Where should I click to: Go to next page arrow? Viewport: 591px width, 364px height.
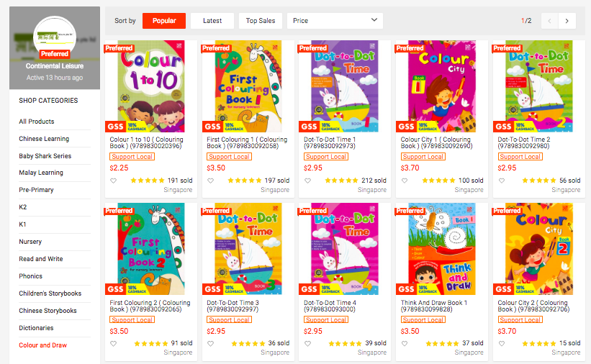(567, 21)
